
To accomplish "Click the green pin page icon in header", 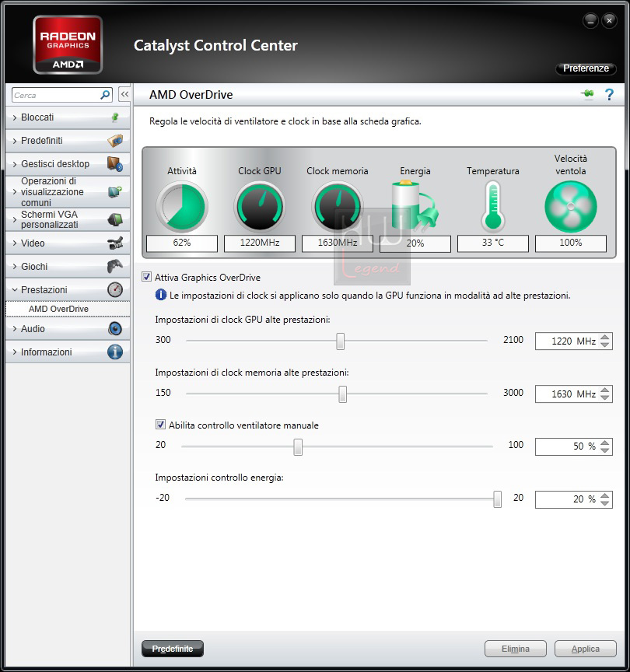I will point(587,94).
